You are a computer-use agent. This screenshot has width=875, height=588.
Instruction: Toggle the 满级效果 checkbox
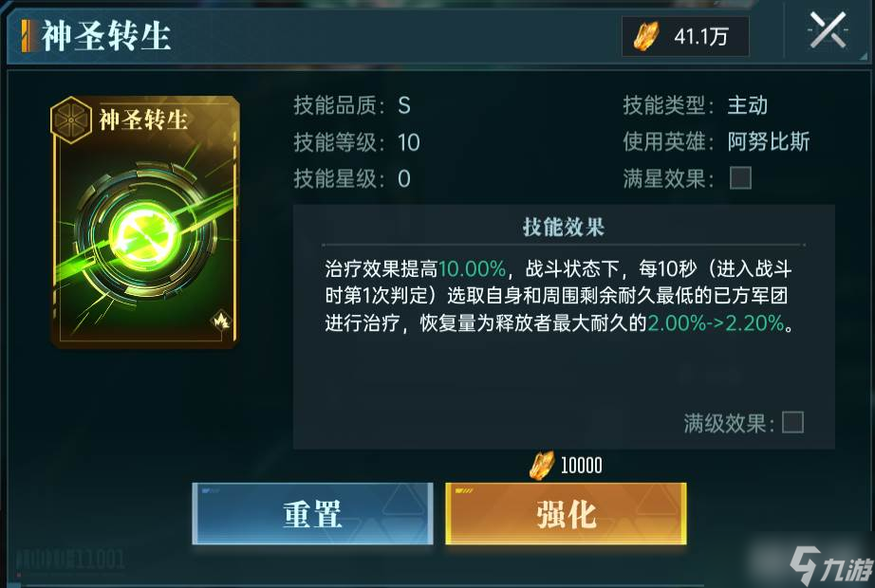(793, 422)
